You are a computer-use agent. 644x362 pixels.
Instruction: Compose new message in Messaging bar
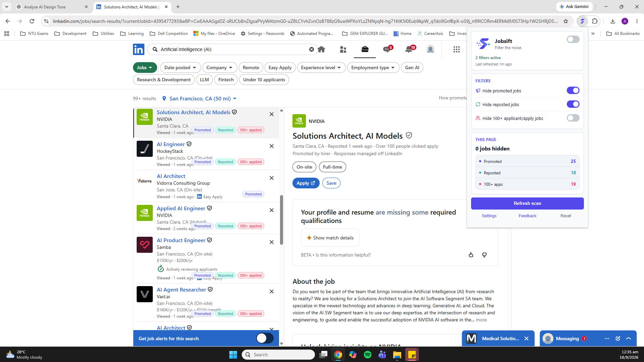tap(618, 338)
